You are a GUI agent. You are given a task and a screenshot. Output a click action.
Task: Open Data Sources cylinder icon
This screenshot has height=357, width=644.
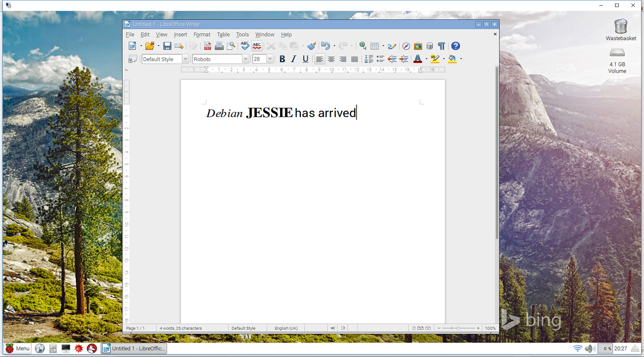[x=430, y=46]
